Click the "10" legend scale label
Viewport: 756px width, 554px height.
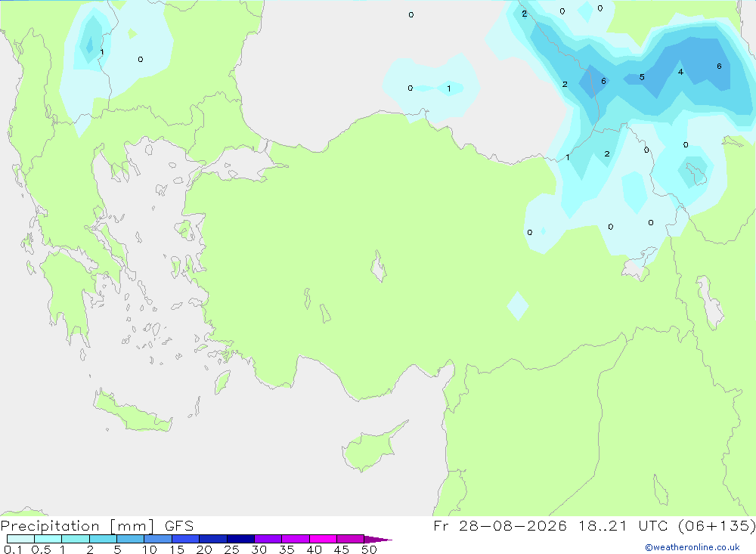click(150, 549)
